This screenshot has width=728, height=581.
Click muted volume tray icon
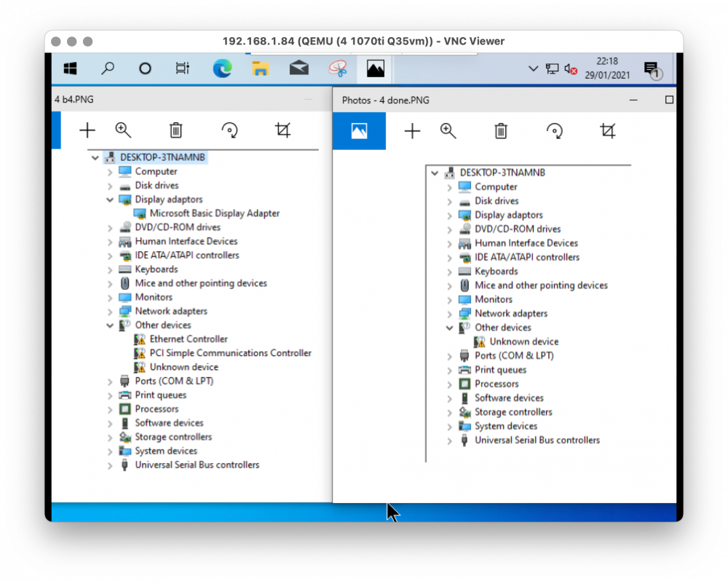tap(571, 69)
